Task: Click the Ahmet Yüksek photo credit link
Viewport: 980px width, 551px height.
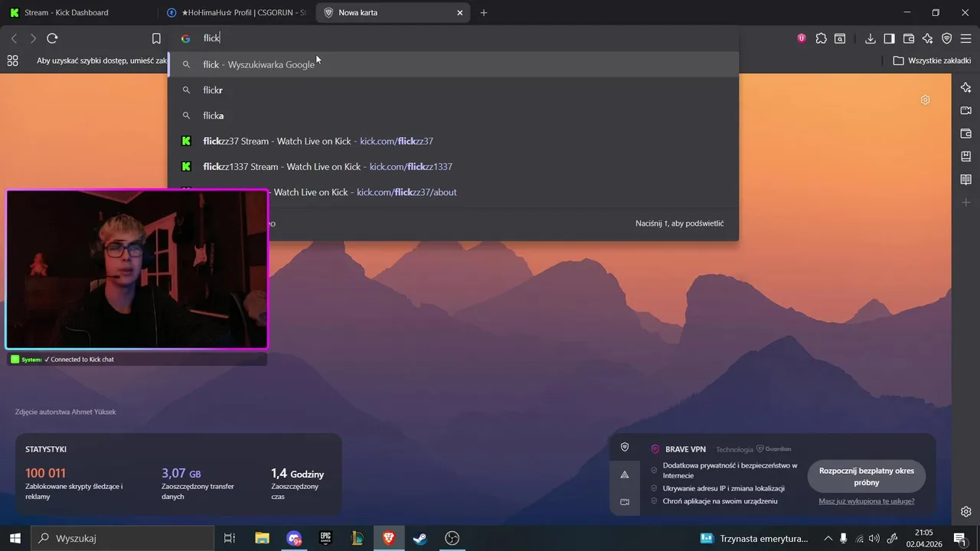Action: pyautogui.click(x=65, y=412)
